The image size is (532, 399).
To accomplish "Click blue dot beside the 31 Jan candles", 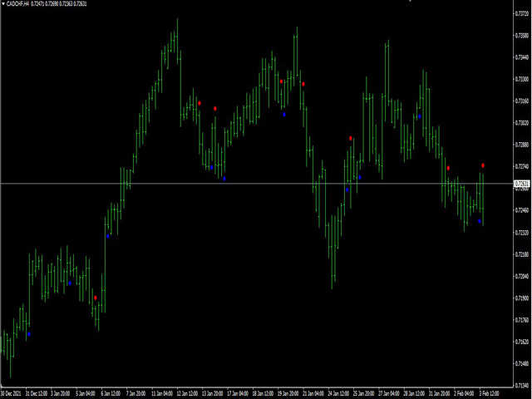I will (420, 116).
